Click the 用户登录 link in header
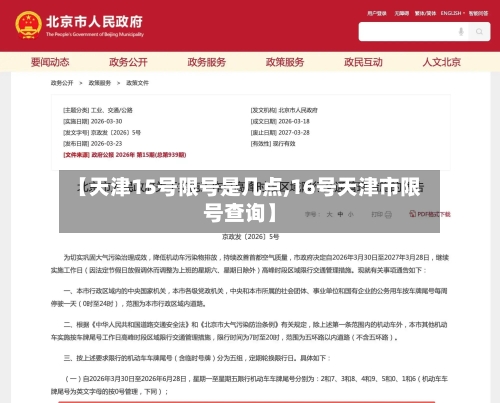This screenshot has height=403, width=500. [377, 13]
